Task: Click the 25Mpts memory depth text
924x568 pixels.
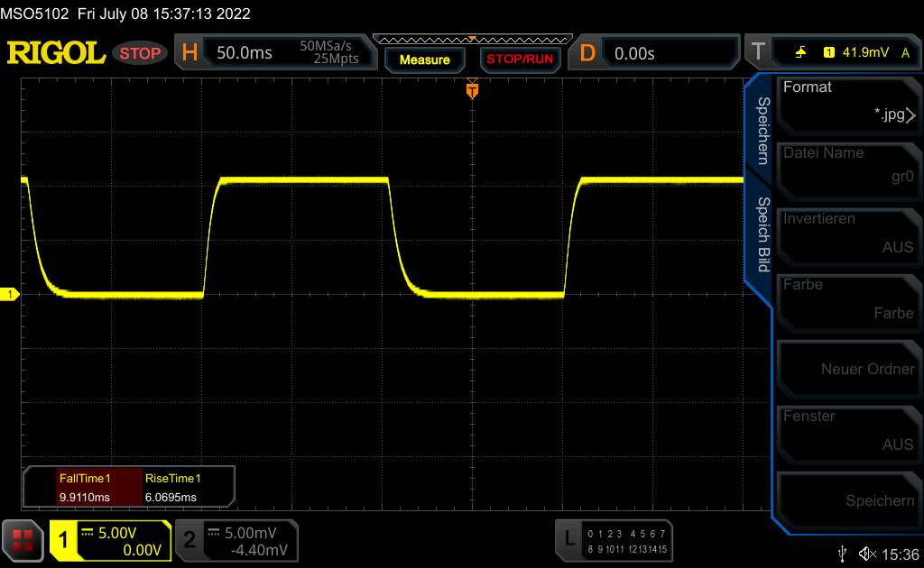Action: [336, 59]
